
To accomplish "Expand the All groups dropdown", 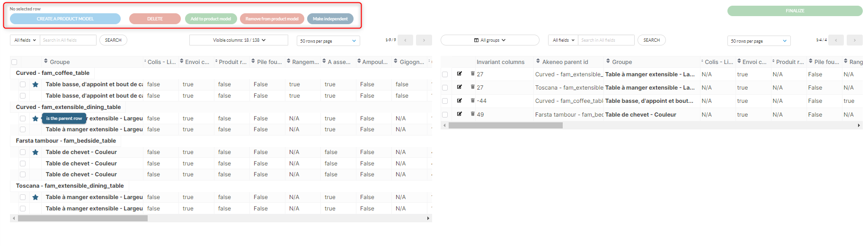I will pyautogui.click(x=490, y=40).
